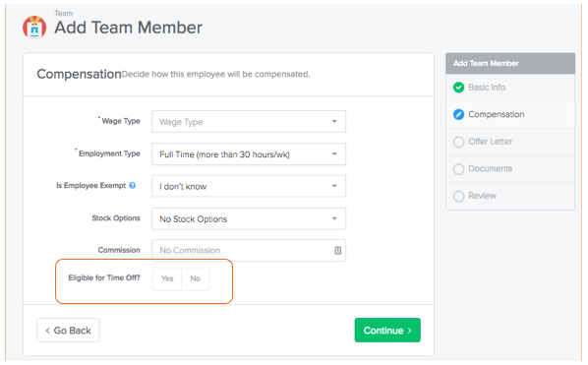Click the blue pencil icon for Compensation step
The width and height of the screenshot is (588, 365).
click(458, 114)
